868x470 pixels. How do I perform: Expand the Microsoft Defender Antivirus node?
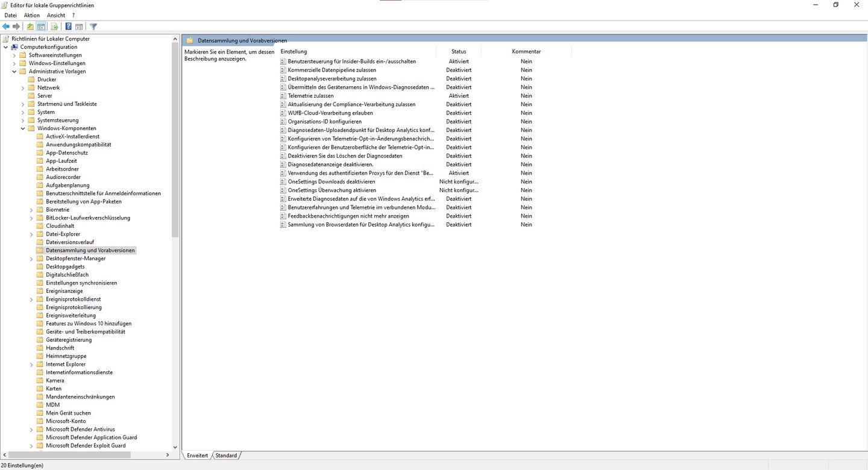31,430
